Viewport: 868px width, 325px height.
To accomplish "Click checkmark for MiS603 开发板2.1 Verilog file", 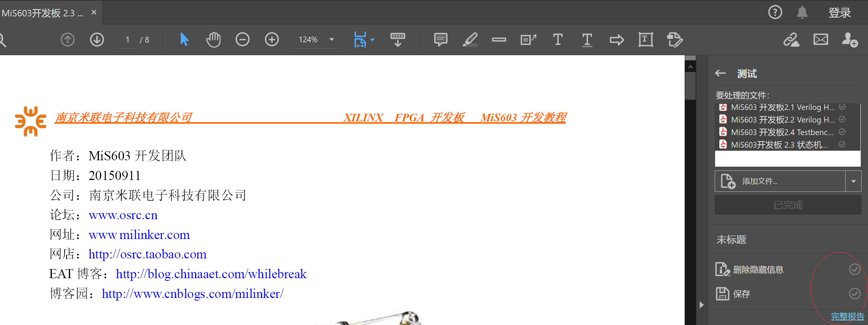I will pyautogui.click(x=842, y=107).
